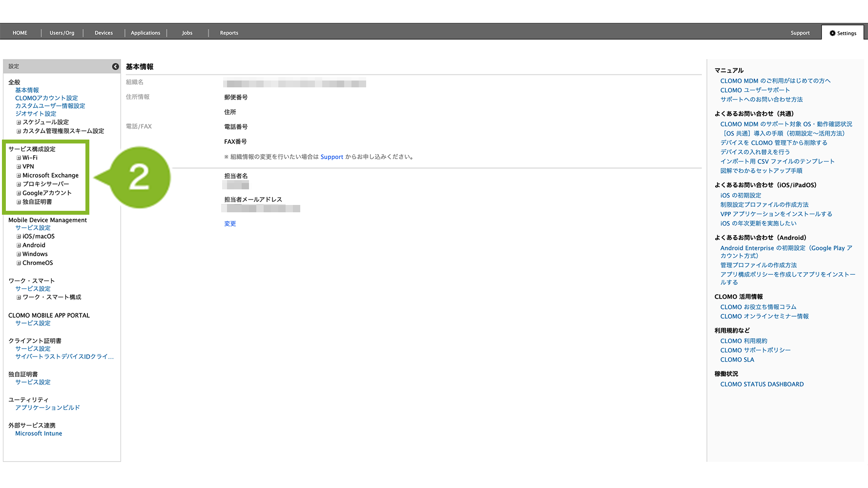Open the Users/Org menu
This screenshot has width=868, height=488.
click(62, 33)
